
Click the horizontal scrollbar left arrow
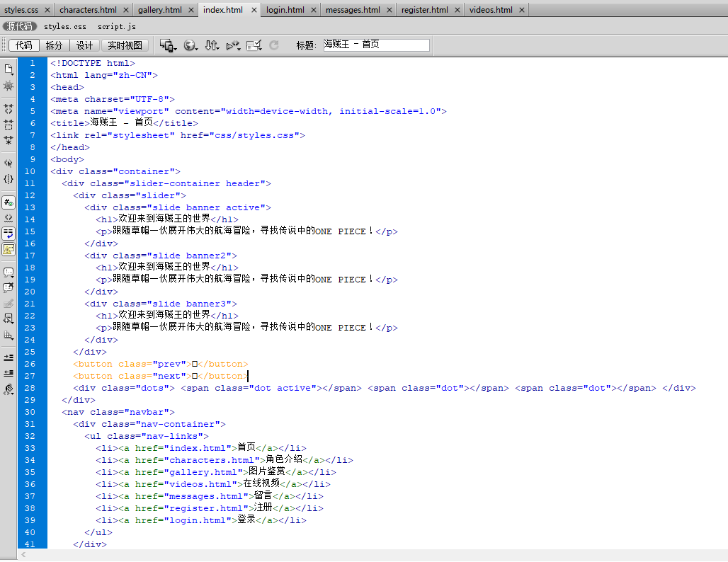click(x=23, y=555)
